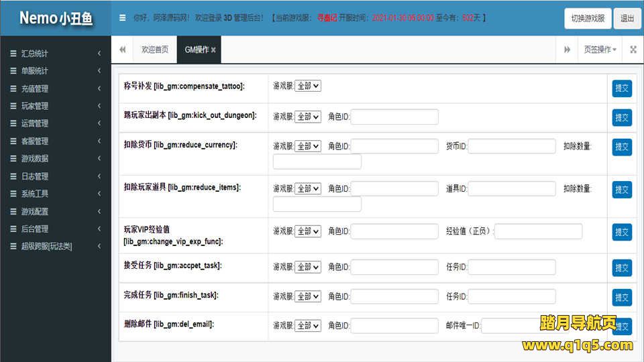Click 任务ID input field in 接受任务 row

[x=512, y=267]
